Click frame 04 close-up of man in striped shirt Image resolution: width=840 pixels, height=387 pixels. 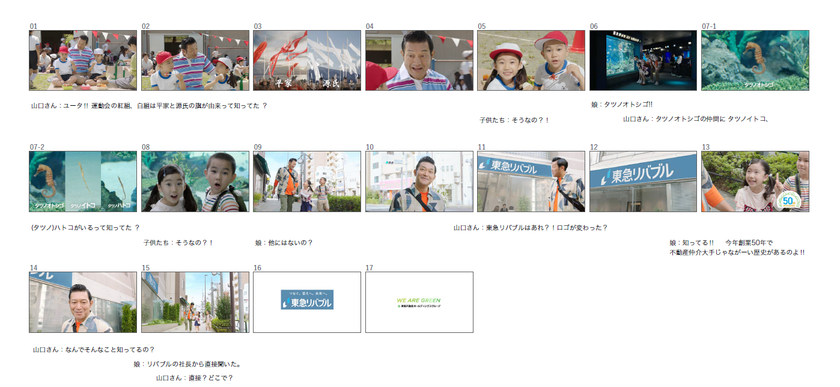click(x=419, y=60)
